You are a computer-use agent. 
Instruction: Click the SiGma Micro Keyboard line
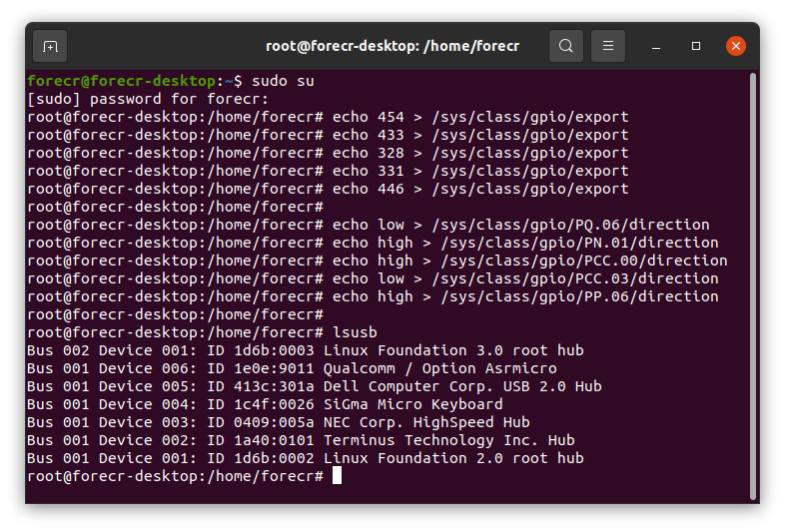coord(265,404)
